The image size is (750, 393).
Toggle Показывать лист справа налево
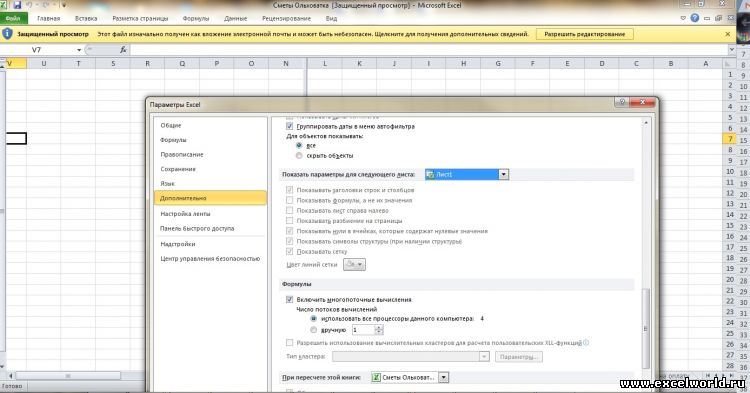pyautogui.click(x=289, y=210)
